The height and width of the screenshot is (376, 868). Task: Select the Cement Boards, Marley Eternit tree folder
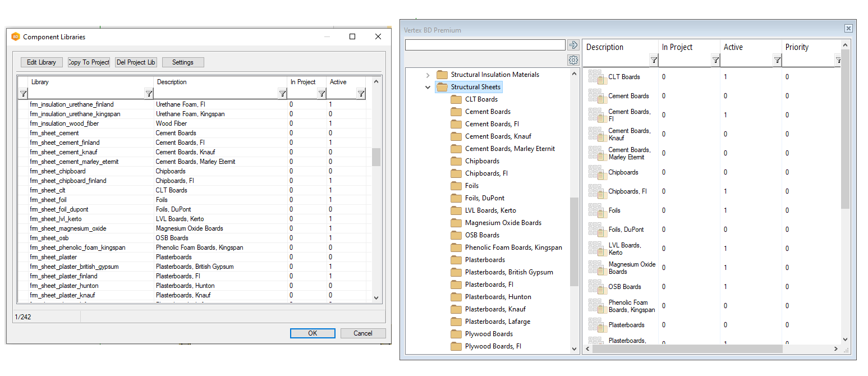510,149
